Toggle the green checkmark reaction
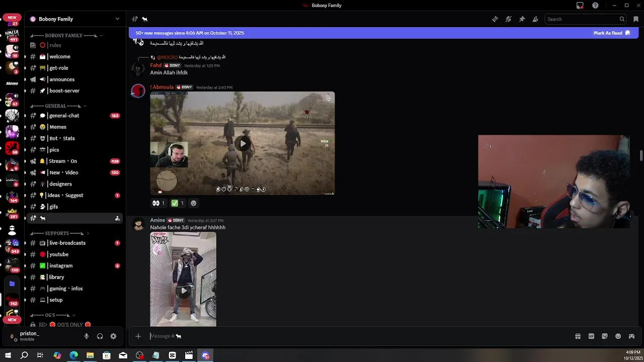 point(178,203)
